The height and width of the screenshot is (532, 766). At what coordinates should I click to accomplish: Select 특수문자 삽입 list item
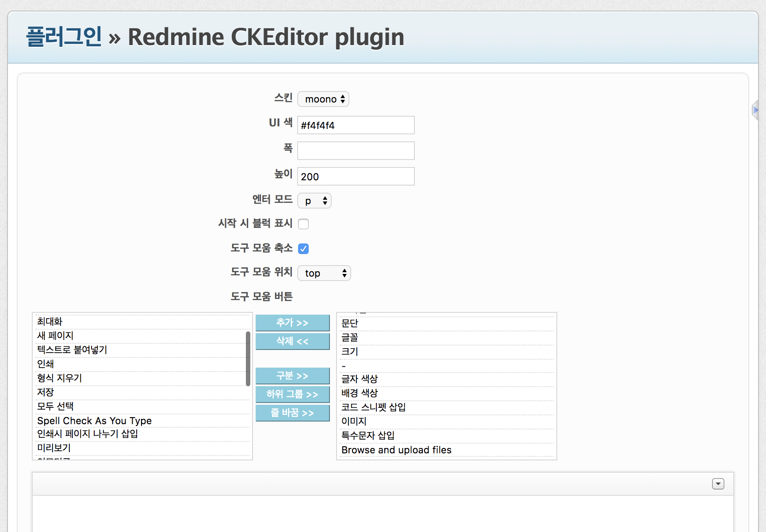[447, 436]
